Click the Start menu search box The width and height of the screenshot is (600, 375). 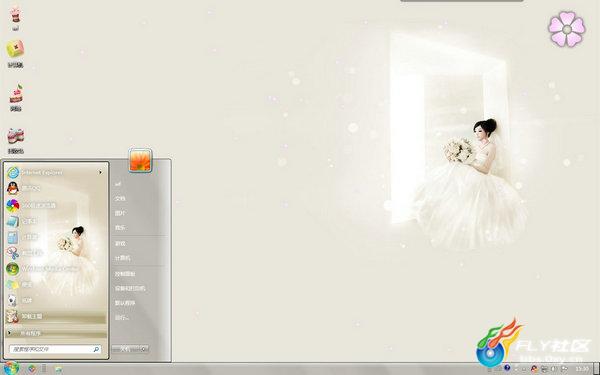[x=55, y=349]
